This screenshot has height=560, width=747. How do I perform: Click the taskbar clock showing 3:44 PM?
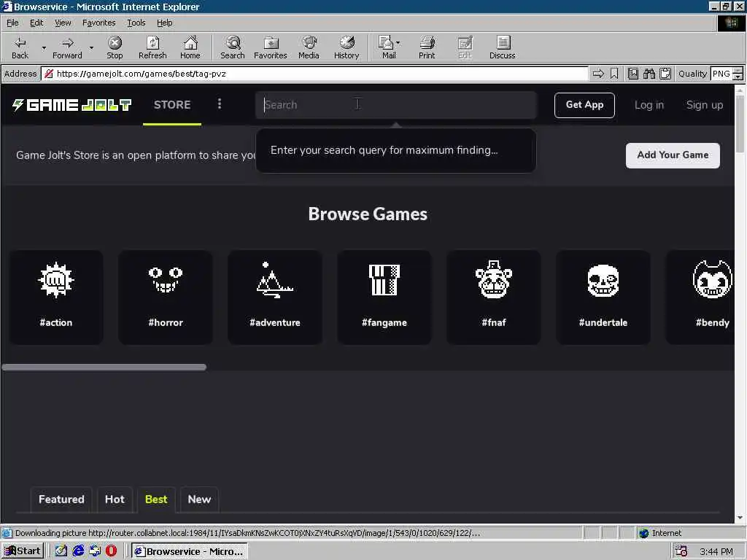pyautogui.click(x=716, y=551)
